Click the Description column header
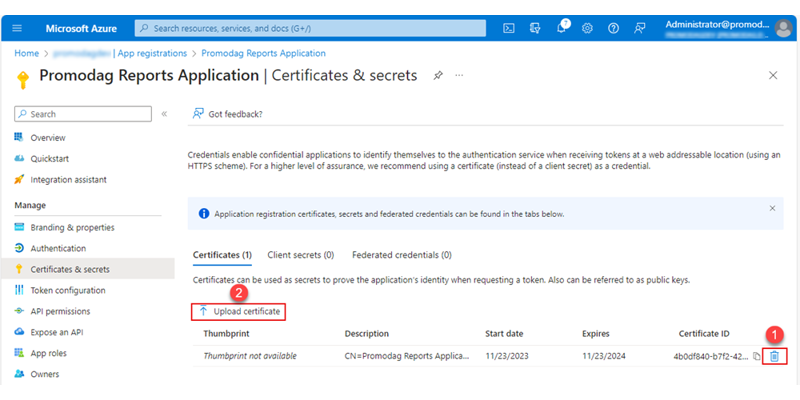800x400 pixels. [367, 334]
